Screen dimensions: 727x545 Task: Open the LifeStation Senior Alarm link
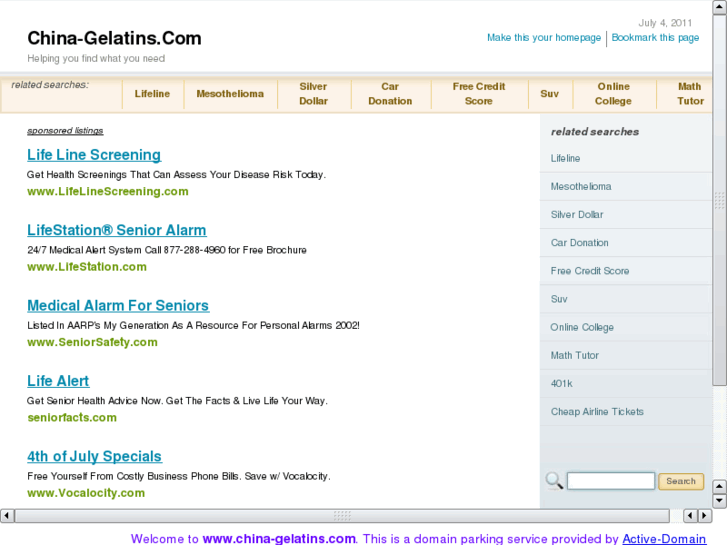click(117, 230)
